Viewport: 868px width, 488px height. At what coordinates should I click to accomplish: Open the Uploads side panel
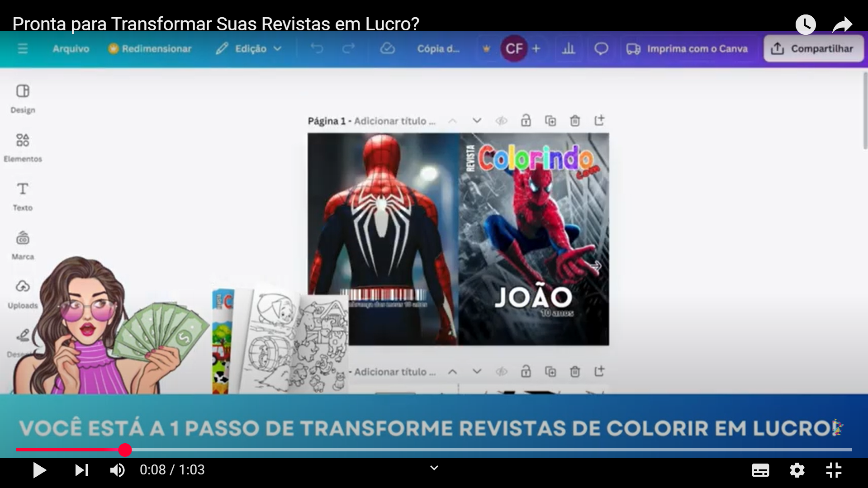[23, 294]
